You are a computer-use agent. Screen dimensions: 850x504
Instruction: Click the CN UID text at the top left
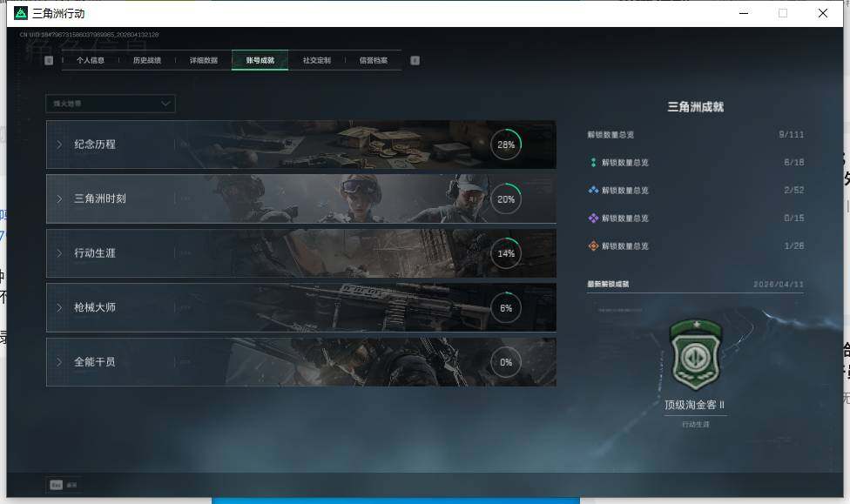90,35
